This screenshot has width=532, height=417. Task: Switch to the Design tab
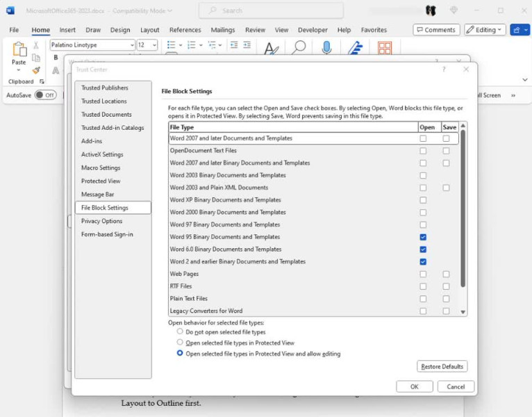120,30
